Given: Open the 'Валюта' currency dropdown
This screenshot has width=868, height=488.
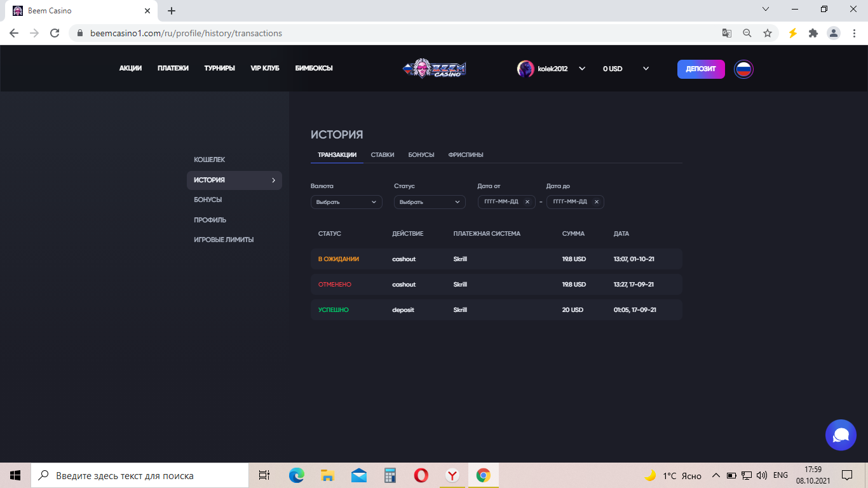Looking at the screenshot, I should point(346,202).
